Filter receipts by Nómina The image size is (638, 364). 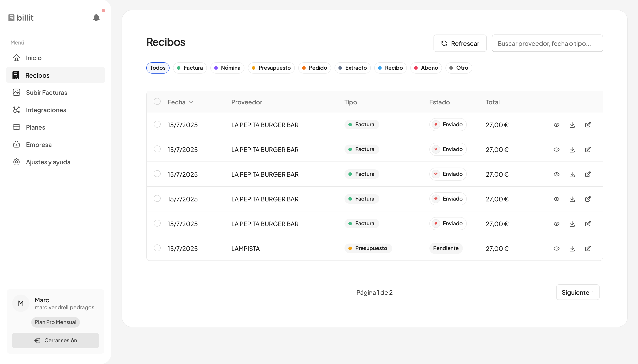pos(227,68)
